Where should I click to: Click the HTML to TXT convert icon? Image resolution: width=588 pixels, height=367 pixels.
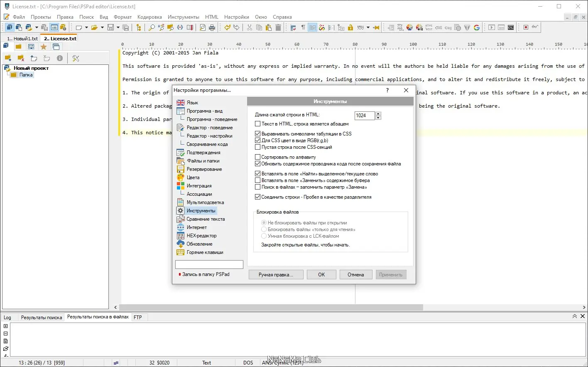tap(429, 27)
